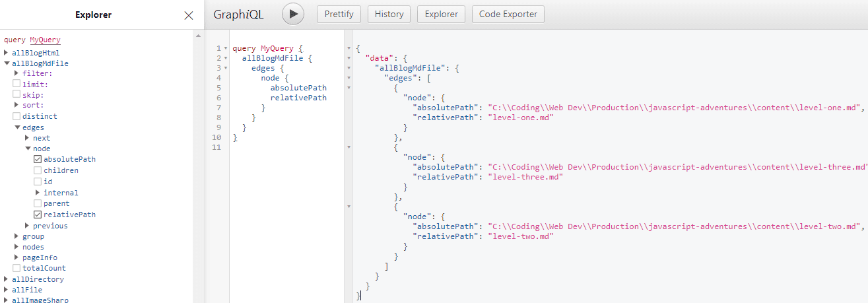The height and width of the screenshot is (303, 868).
Task: Click the Explorer panel scrollbar up arrow
Action: point(199,34)
